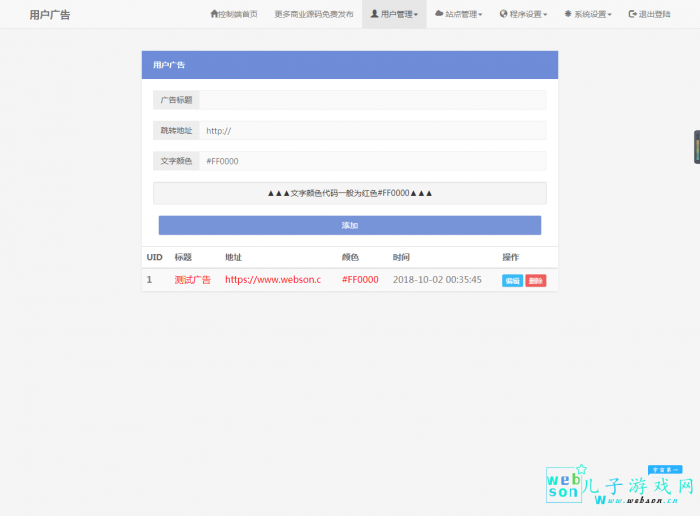Click the red 删除 button for row 1
The width and height of the screenshot is (700, 516).
[536, 281]
